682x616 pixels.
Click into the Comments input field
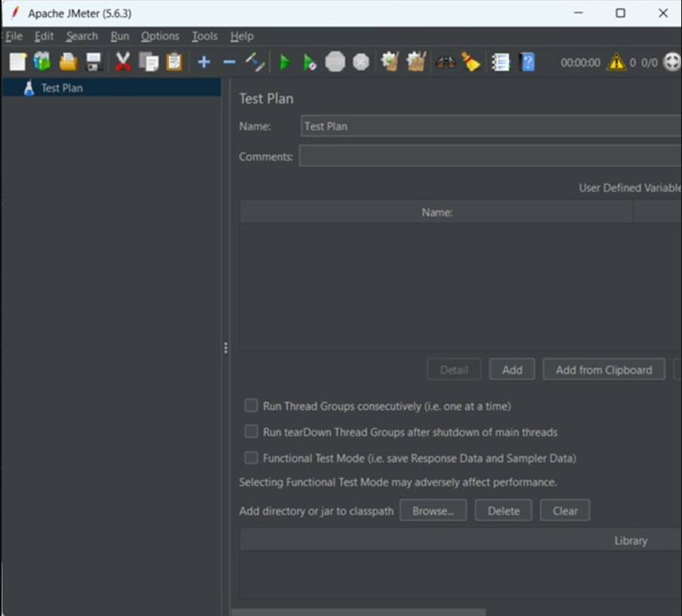coord(490,156)
